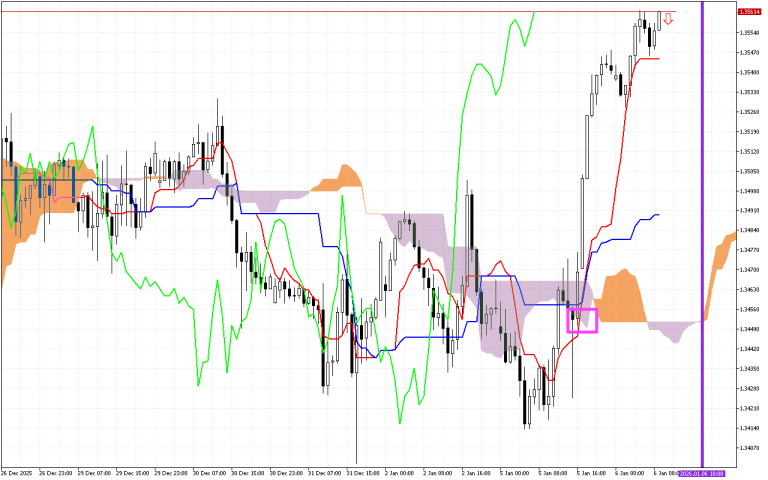Click the 1.34840 price axis label
Screen dimensions: 768x480
[749, 230]
